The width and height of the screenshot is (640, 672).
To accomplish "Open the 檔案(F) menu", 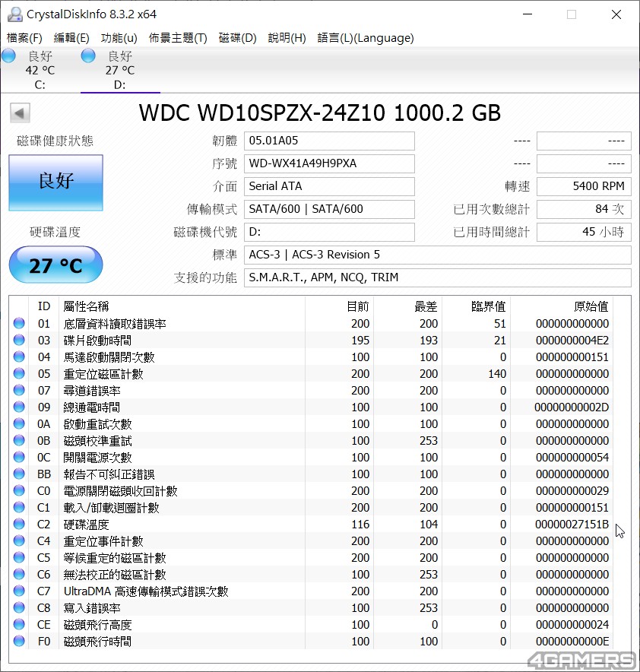I will (x=24, y=38).
